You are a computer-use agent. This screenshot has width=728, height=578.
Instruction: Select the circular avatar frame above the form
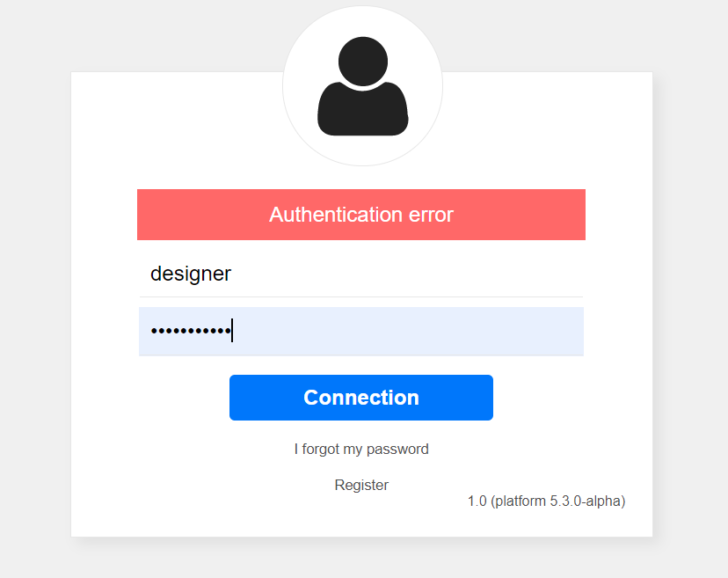[362, 86]
